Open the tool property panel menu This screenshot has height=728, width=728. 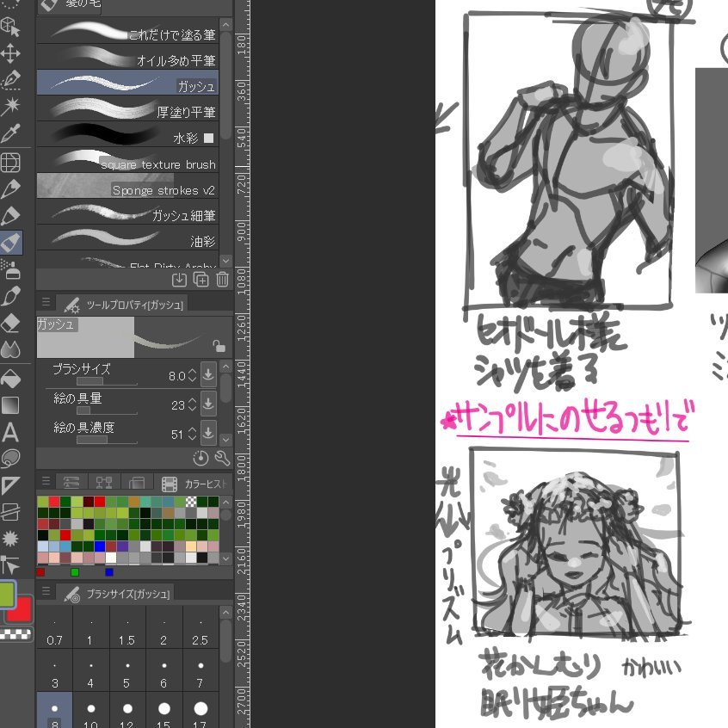(x=46, y=302)
